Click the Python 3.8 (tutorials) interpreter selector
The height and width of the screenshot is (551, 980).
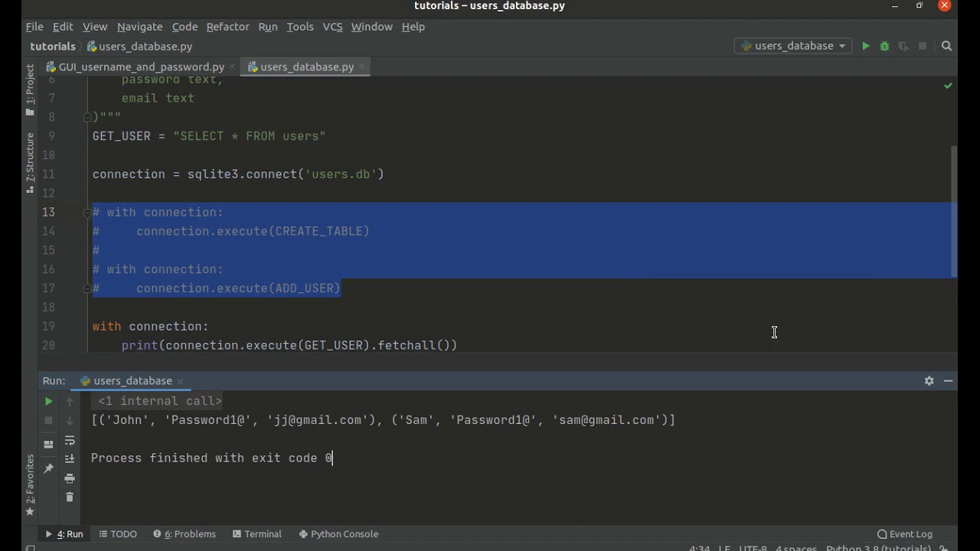point(878,548)
